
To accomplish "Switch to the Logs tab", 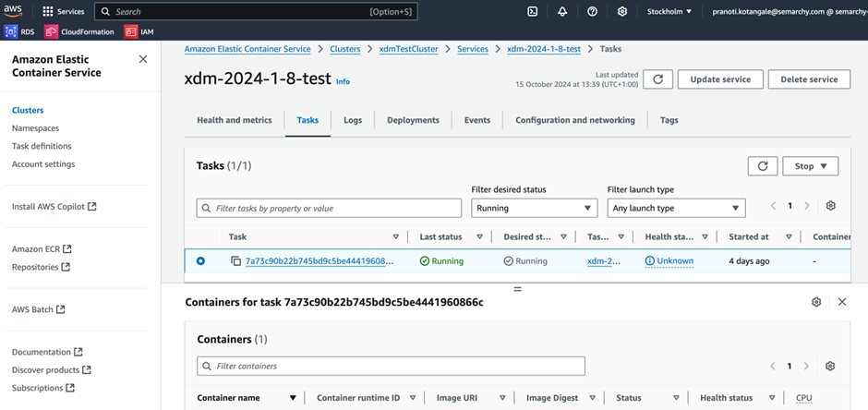I will 353,120.
